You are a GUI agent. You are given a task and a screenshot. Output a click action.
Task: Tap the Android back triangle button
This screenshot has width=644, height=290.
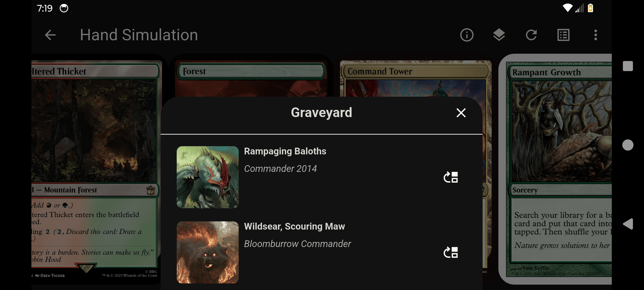[628, 224]
